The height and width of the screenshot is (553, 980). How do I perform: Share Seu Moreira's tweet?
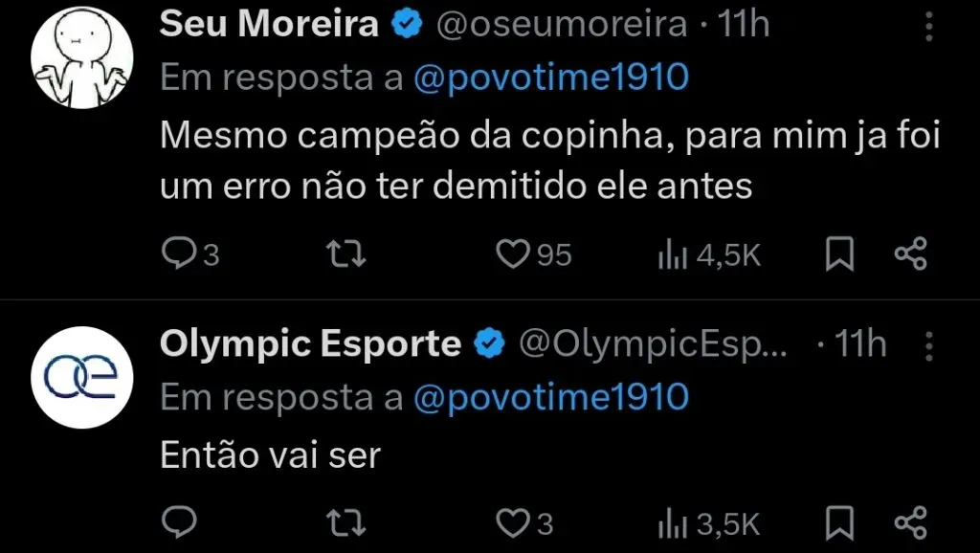pos(910,254)
